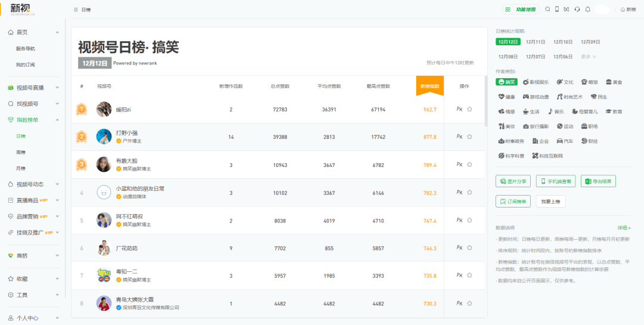Viewport: 644px width, 325px height.
Task: Click the 功能地图 feature map button
Action: (521, 10)
